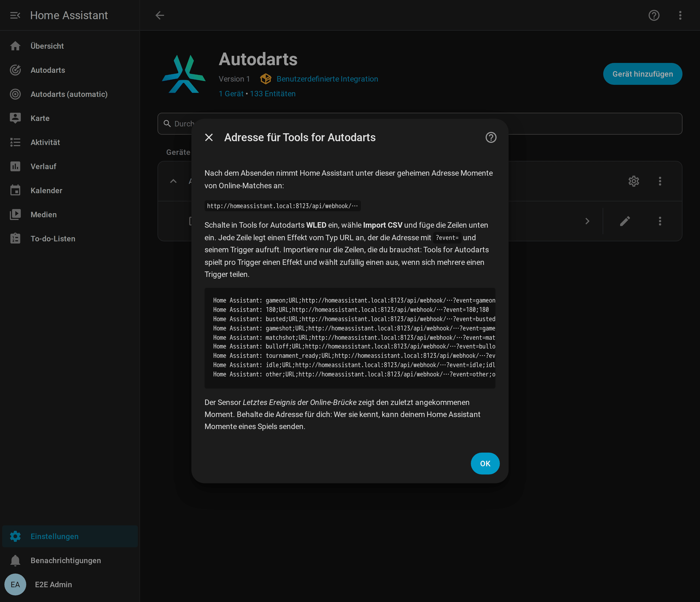Edit the device with the pencil icon

click(625, 221)
